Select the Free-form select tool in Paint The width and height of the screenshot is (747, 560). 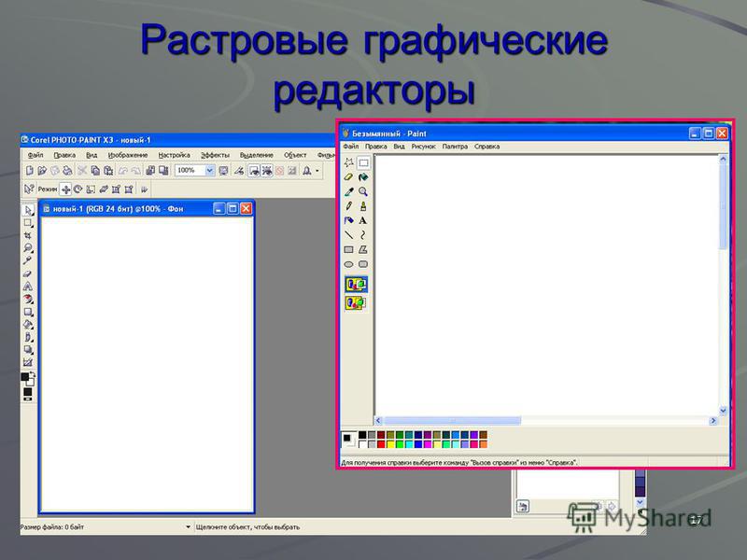pyautogui.click(x=348, y=162)
